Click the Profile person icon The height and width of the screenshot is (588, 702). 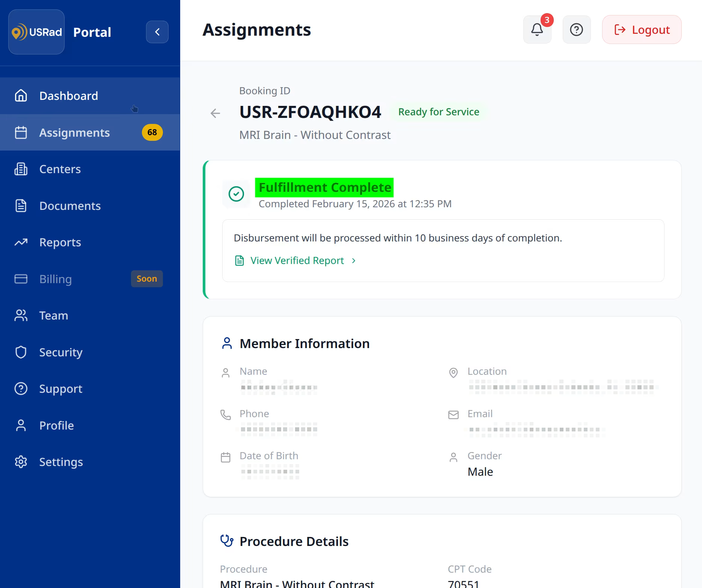pyautogui.click(x=21, y=425)
